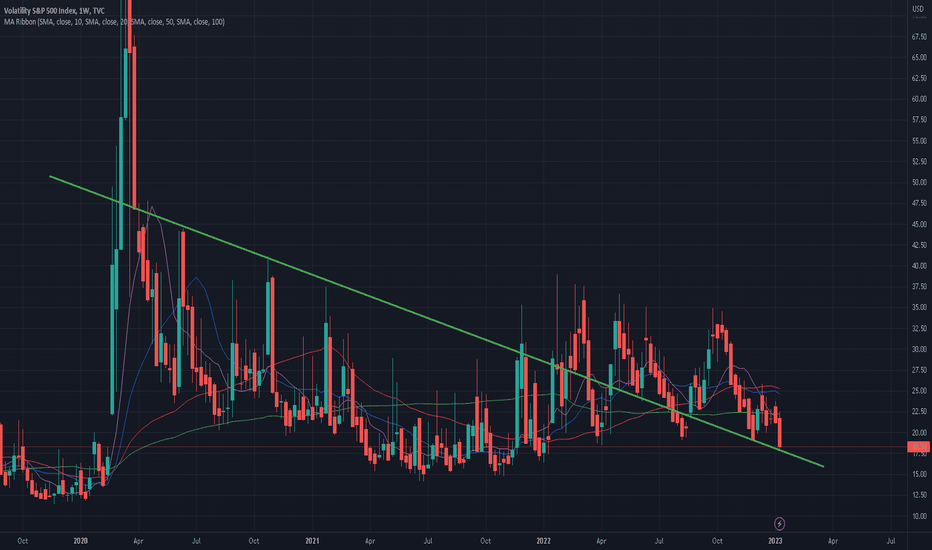Click the 2021 label on the time axis

(x=312, y=540)
